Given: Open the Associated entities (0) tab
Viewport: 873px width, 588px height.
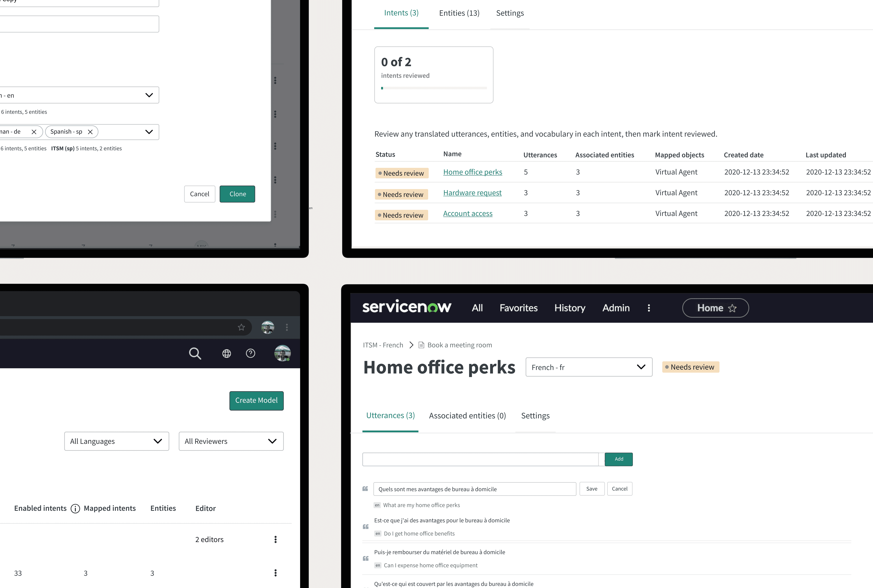Looking at the screenshot, I should (467, 416).
